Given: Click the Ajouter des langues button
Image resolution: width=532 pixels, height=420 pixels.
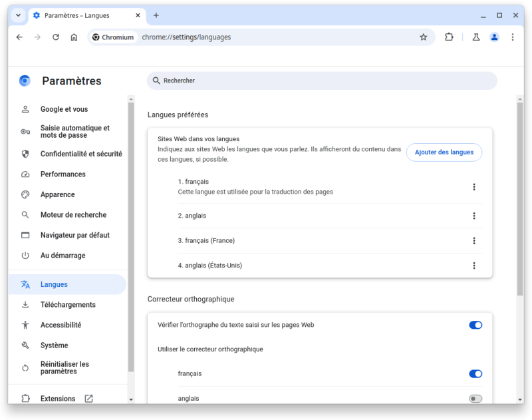Looking at the screenshot, I should click(444, 152).
